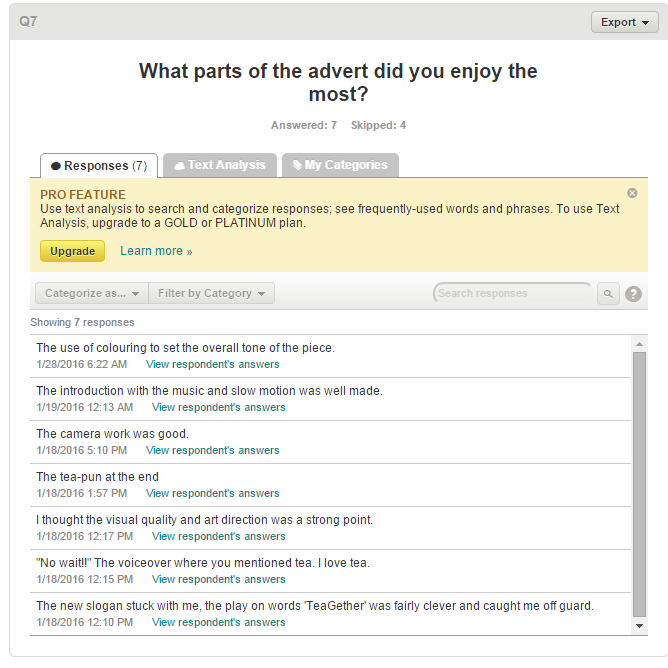Click the responses list scroll up arrow
The width and height of the screenshot is (668, 668).
point(639,344)
